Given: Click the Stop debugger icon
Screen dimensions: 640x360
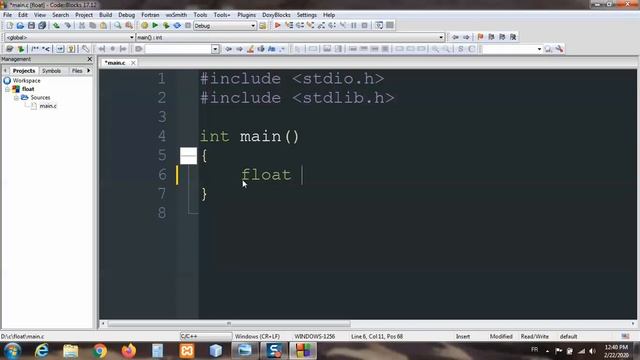Looking at the screenshot, I should 364,25.
